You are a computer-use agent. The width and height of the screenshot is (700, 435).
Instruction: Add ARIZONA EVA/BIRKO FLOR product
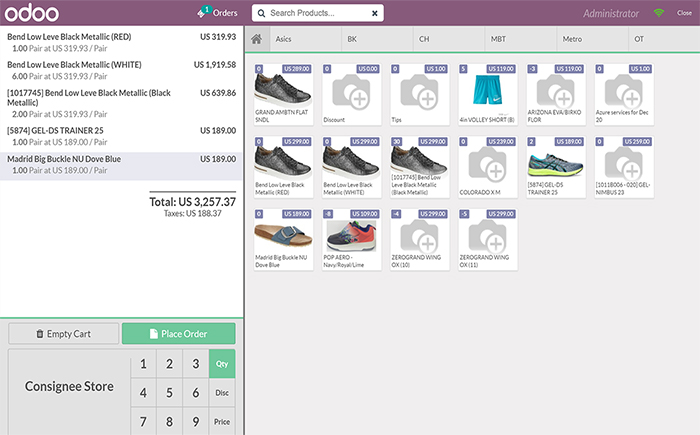(x=556, y=94)
